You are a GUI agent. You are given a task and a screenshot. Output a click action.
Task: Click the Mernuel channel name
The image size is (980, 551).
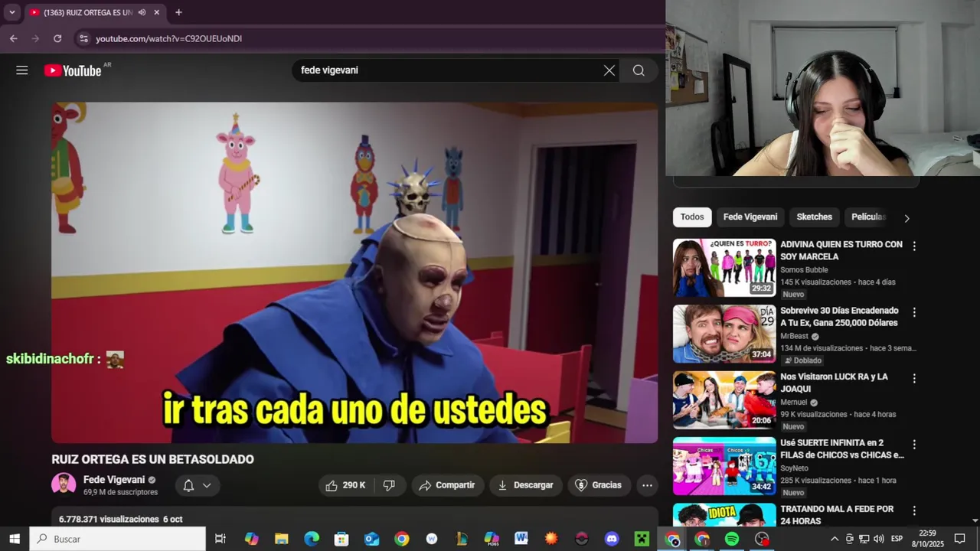point(794,403)
